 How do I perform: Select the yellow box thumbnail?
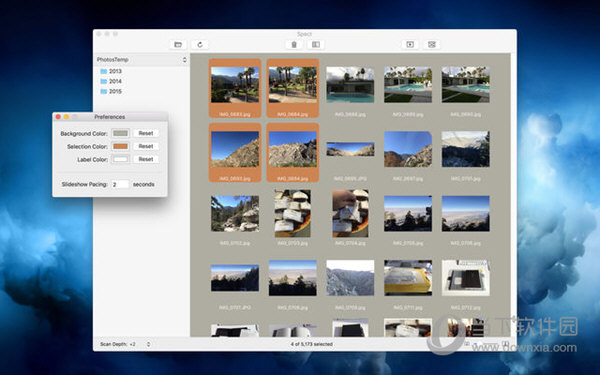coord(408,278)
